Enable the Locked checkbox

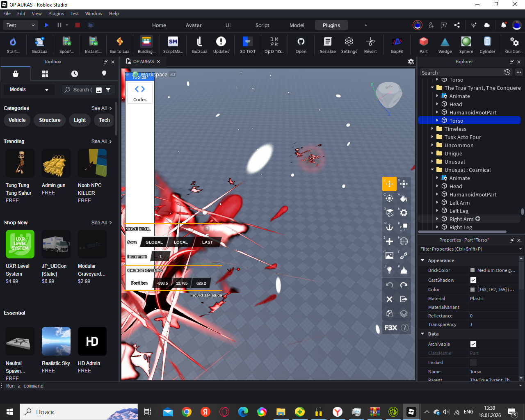[473, 363]
